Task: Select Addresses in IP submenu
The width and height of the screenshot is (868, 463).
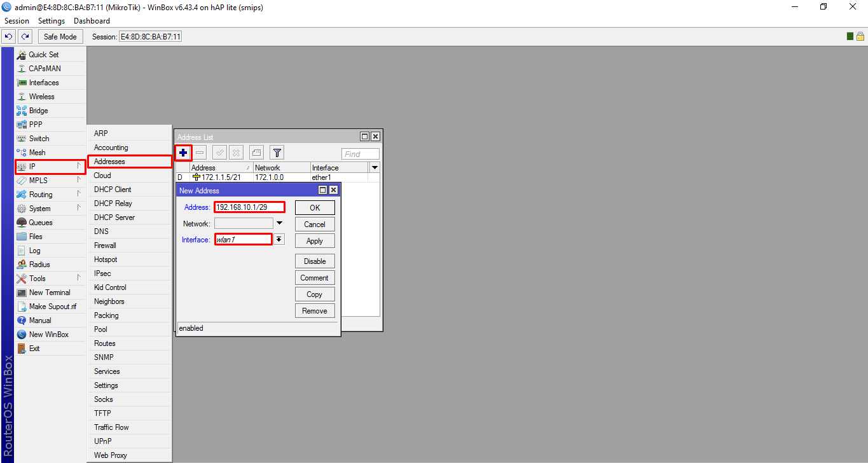Action: (x=130, y=162)
